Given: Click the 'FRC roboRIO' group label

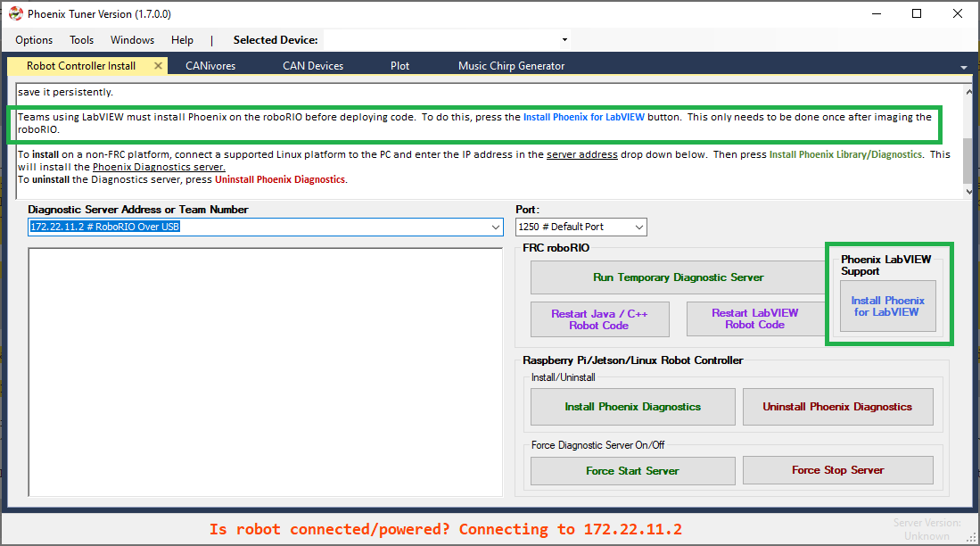Looking at the screenshot, I should tap(556, 248).
